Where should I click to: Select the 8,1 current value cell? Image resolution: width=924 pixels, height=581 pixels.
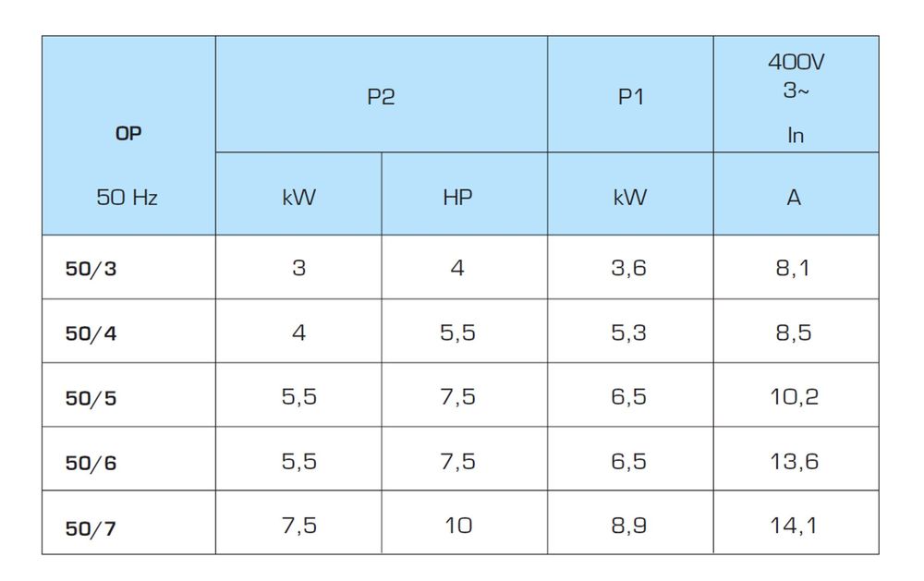[x=794, y=269]
